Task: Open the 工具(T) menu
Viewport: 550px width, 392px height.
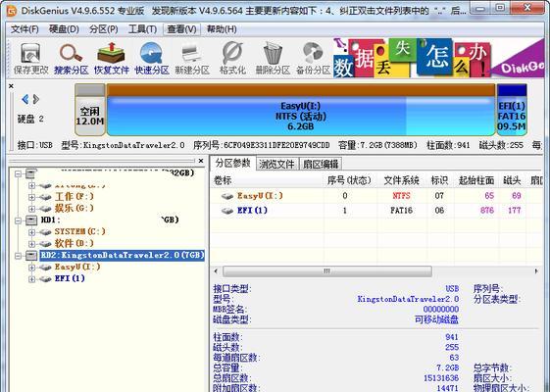Action: (142, 29)
